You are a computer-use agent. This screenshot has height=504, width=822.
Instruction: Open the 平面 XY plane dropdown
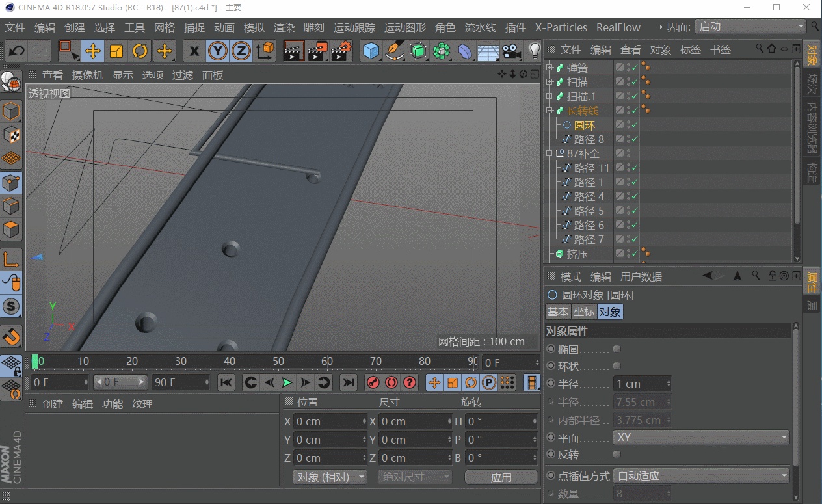pyautogui.click(x=701, y=438)
